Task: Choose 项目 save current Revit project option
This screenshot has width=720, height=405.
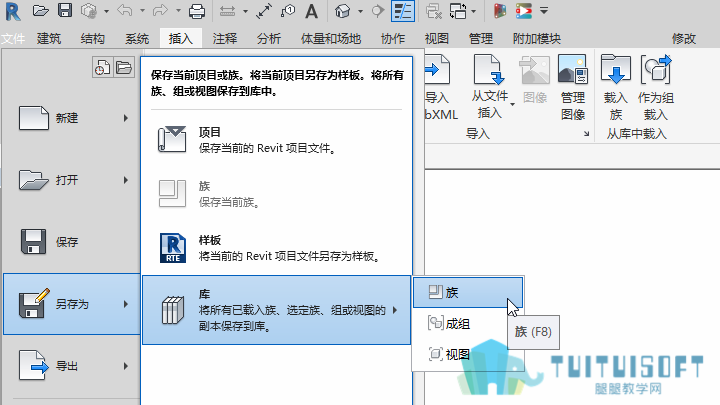Action: coord(276,140)
